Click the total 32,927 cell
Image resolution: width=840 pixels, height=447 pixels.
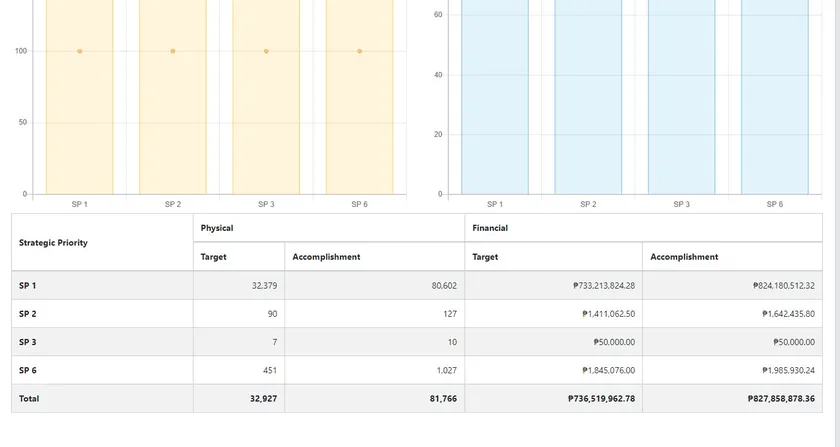[239, 399]
